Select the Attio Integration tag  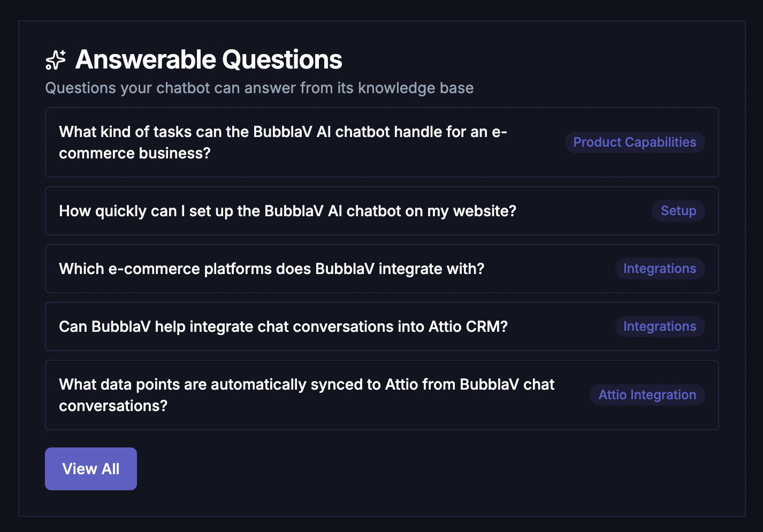647,394
